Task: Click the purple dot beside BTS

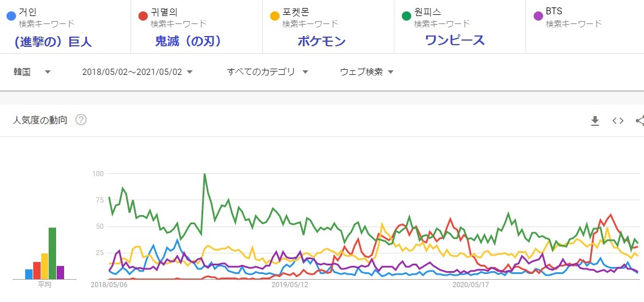Action: 538,16
